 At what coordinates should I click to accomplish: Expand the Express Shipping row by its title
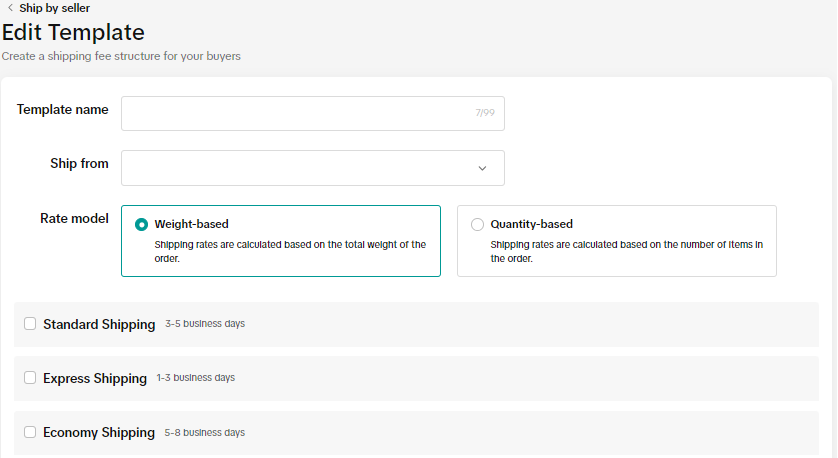(x=95, y=378)
